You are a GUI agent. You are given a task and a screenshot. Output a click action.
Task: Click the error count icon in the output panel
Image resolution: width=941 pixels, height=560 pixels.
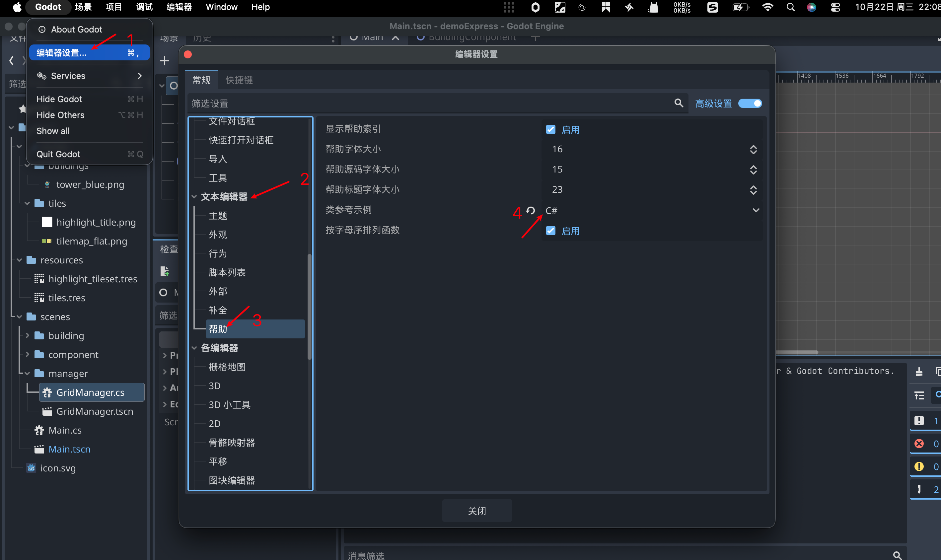pyautogui.click(x=919, y=444)
